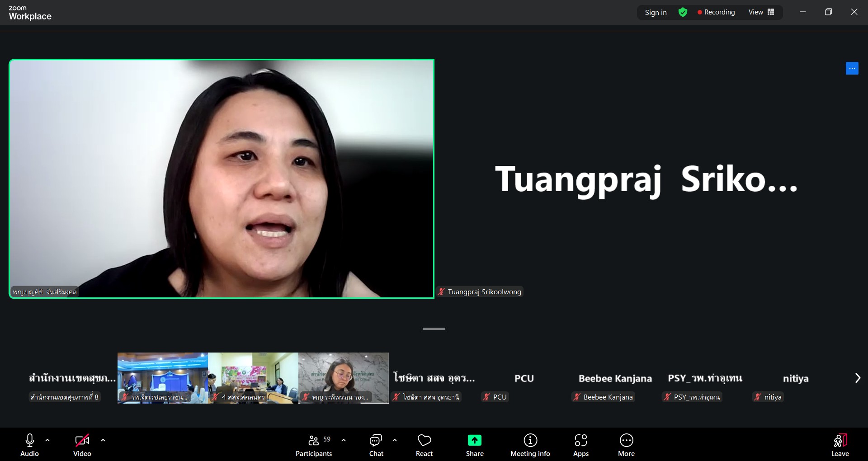Open the More options menu

click(x=626, y=445)
